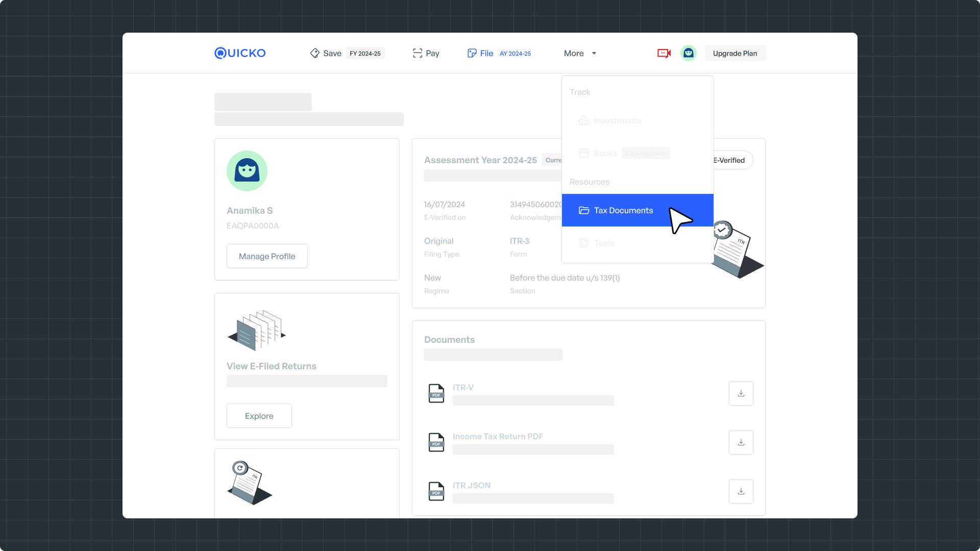Click the Quicko logo

pyautogui.click(x=240, y=53)
